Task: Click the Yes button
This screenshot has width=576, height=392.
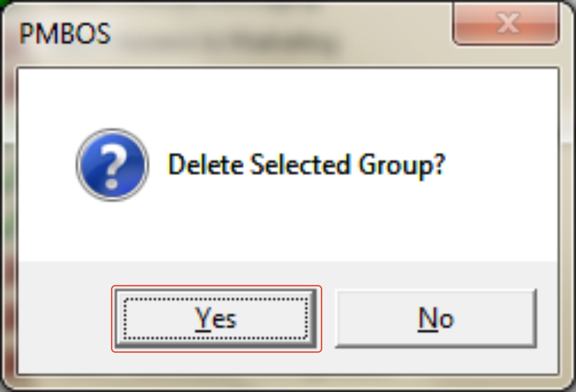Action: (216, 319)
